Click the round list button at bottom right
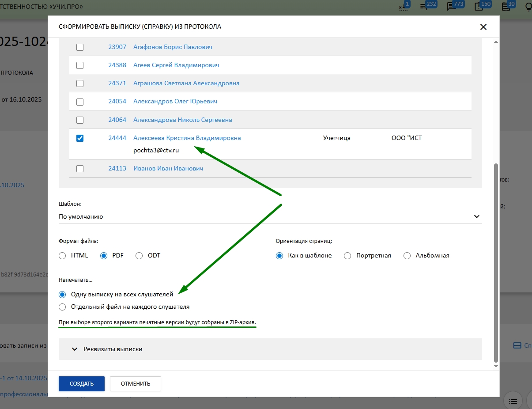The image size is (532, 409). tap(513, 401)
